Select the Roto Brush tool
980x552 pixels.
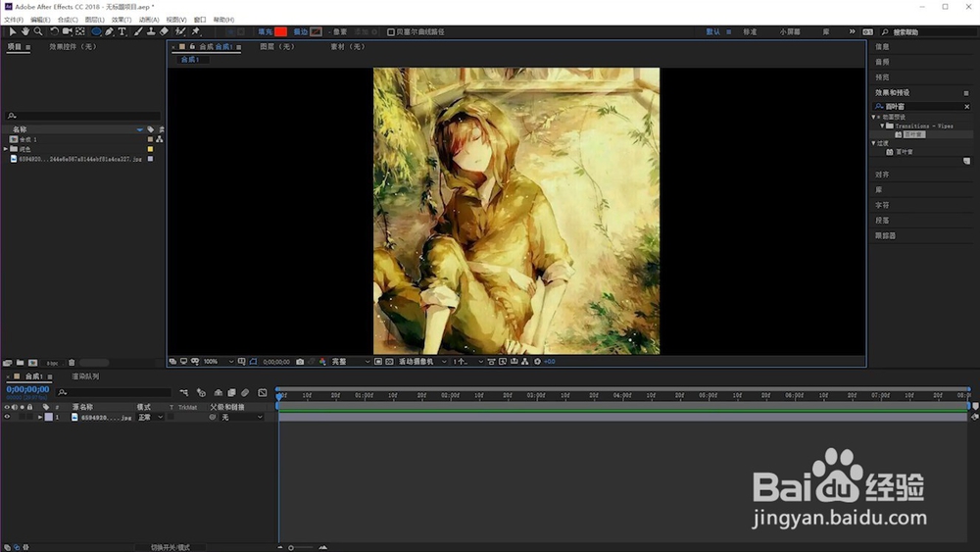pyautogui.click(x=180, y=31)
